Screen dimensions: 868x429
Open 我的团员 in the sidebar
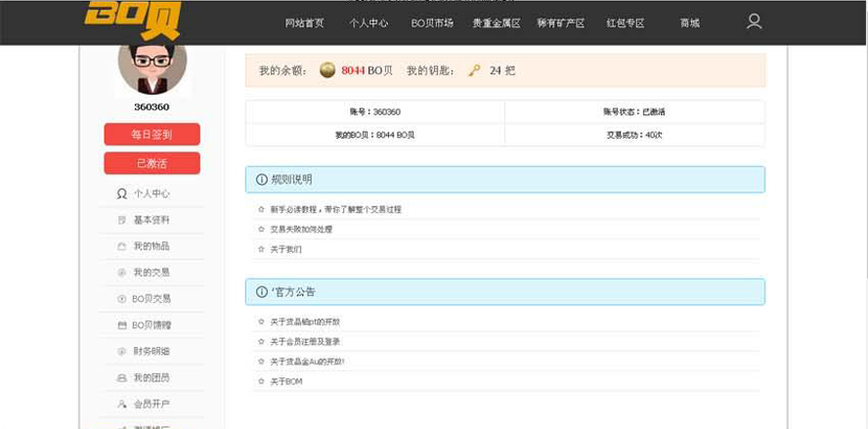tap(152, 378)
